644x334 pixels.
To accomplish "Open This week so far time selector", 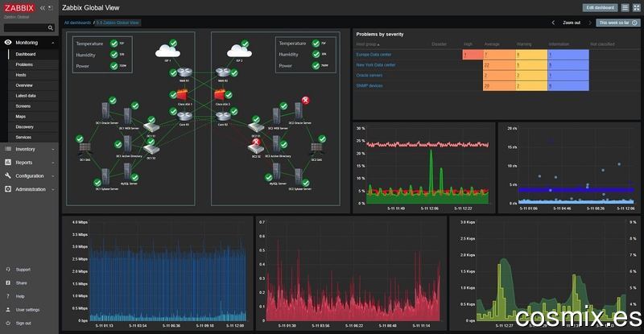I will pyautogui.click(x=618, y=23).
